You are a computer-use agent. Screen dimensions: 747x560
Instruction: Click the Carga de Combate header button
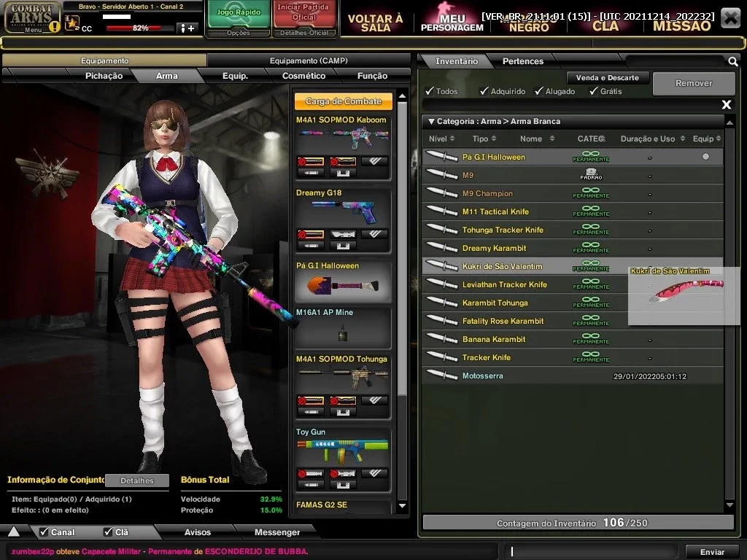click(343, 101)
